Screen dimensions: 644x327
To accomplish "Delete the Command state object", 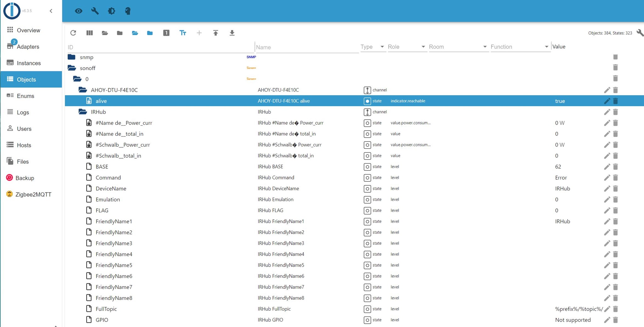I will coord(615,177).
